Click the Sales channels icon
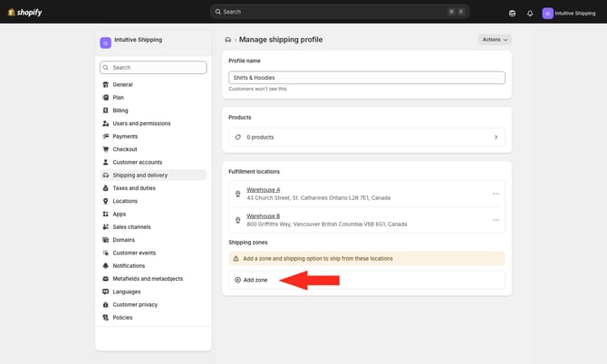Viewport: 607px width, 364px height. [105, 227]
